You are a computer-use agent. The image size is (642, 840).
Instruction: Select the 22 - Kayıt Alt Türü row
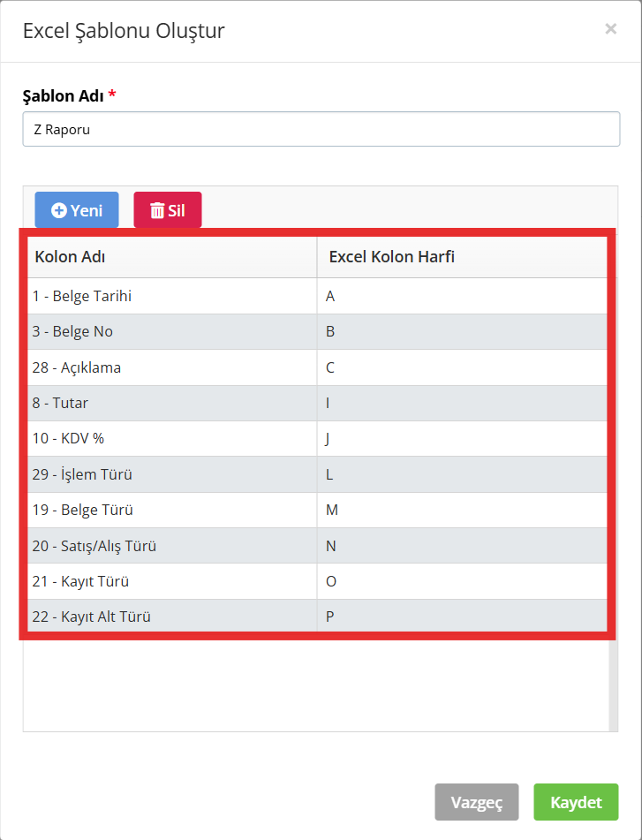[318, 616]
